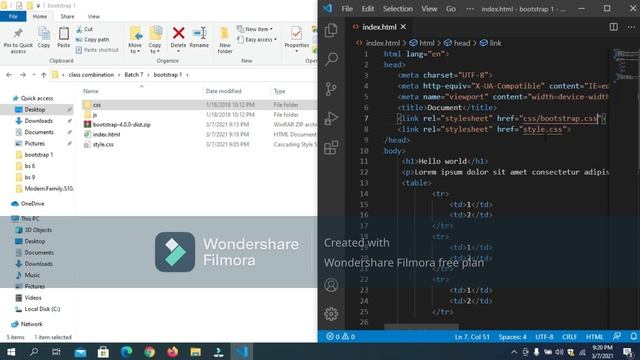
Task: Go up one folder level in File Explorer
Action: coord(44,75)
